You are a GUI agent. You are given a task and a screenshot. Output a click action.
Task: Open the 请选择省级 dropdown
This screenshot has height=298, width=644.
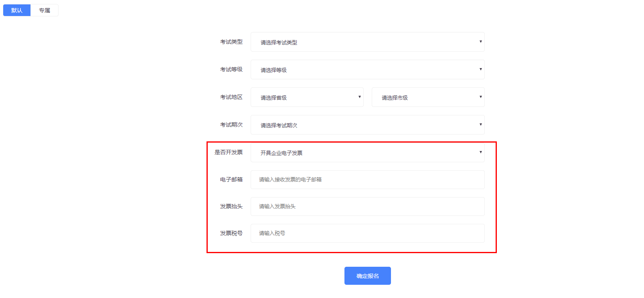click(x=307, y=97)
